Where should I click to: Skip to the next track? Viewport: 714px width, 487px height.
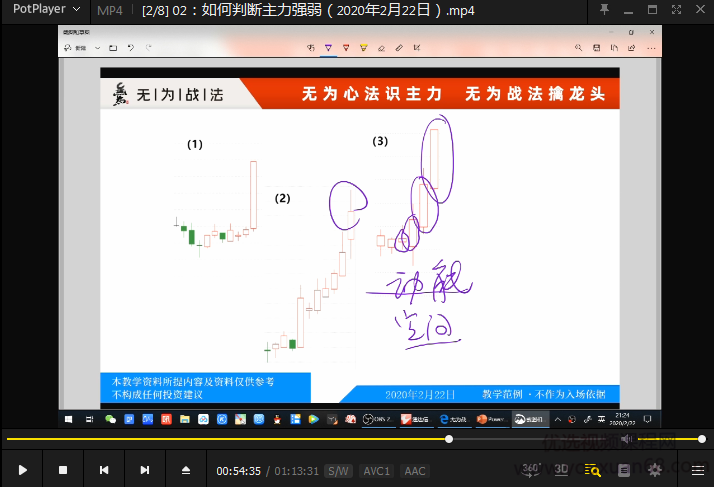coord(145,470)
